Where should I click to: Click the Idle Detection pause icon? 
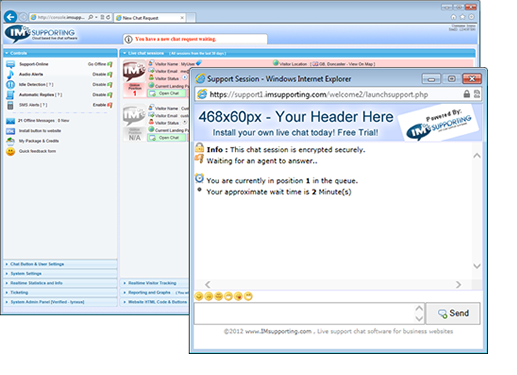(11, 84)
